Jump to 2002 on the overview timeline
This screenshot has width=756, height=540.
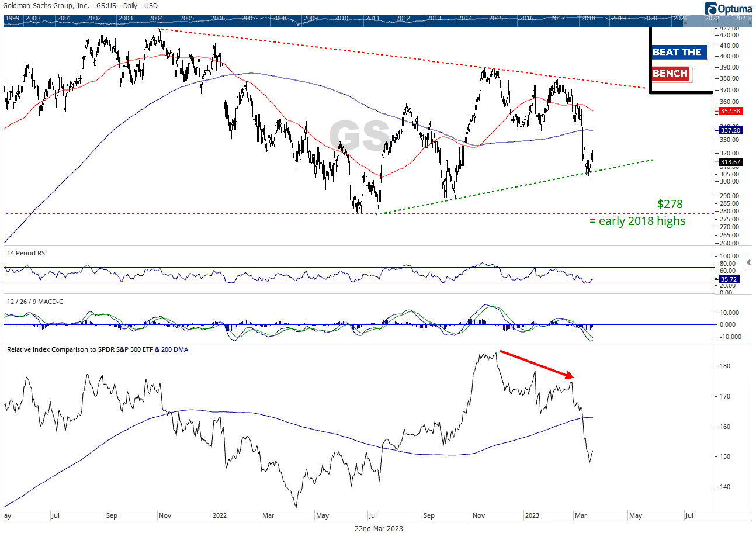(94, 19)
